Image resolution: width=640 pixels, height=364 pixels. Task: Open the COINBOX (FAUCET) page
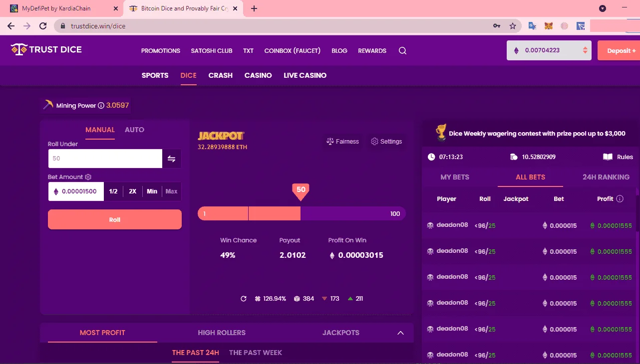pos(293,51)
